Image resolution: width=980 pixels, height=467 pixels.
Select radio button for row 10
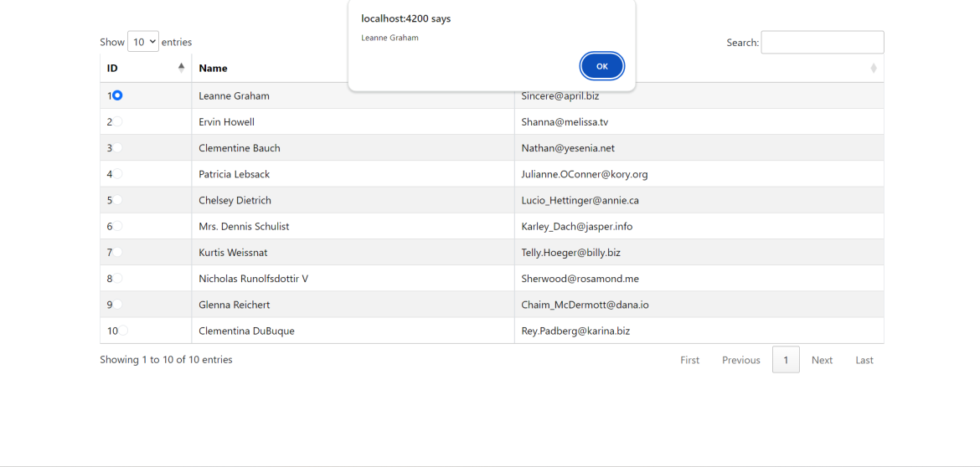123,331
